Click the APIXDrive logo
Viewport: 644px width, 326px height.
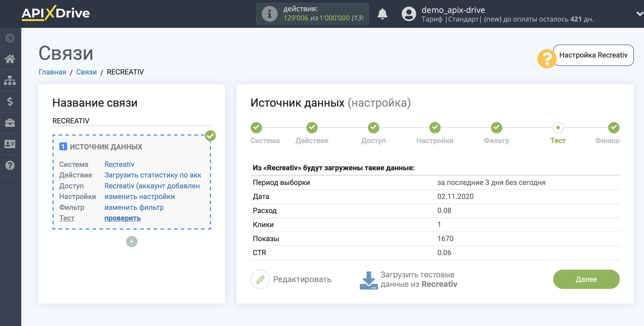55,13
